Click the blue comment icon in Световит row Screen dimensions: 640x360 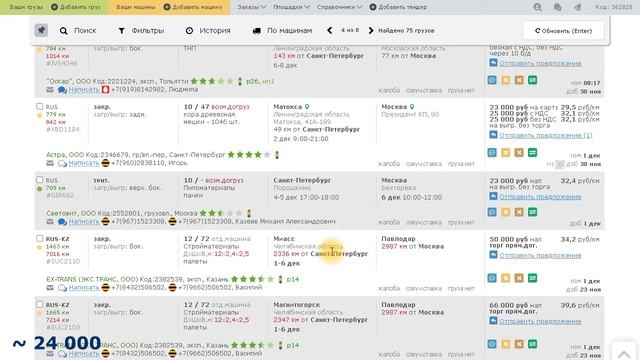[492, 212]
